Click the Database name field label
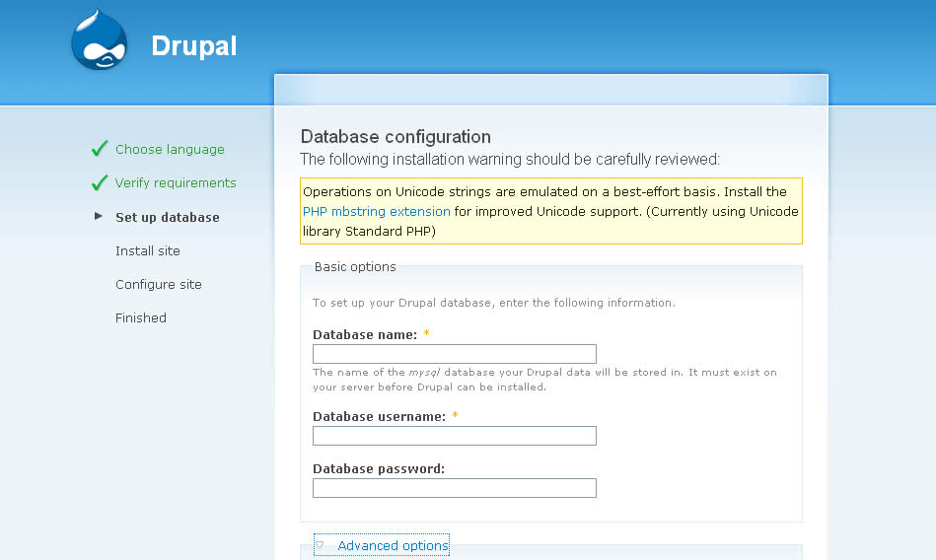This screenshot has height=560, width=936. pos(365,335)
